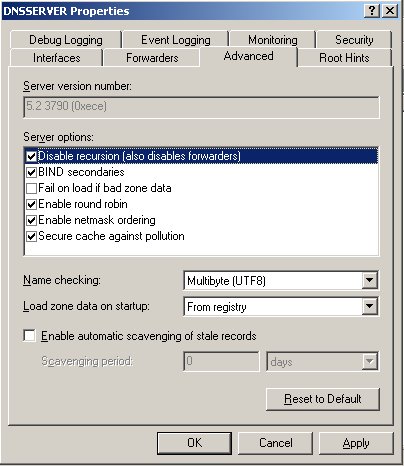Click the help question mark button
Screen dimensions: 404x466
click(372, 11)
